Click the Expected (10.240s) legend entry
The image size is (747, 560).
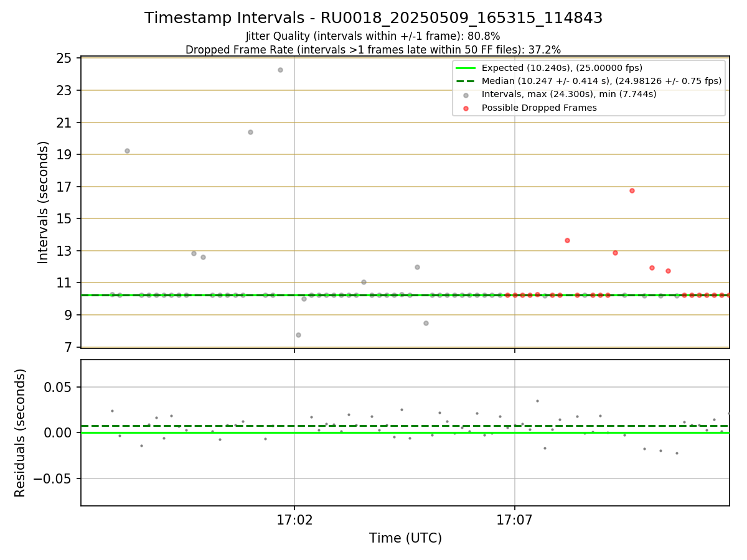pos(562,68)
